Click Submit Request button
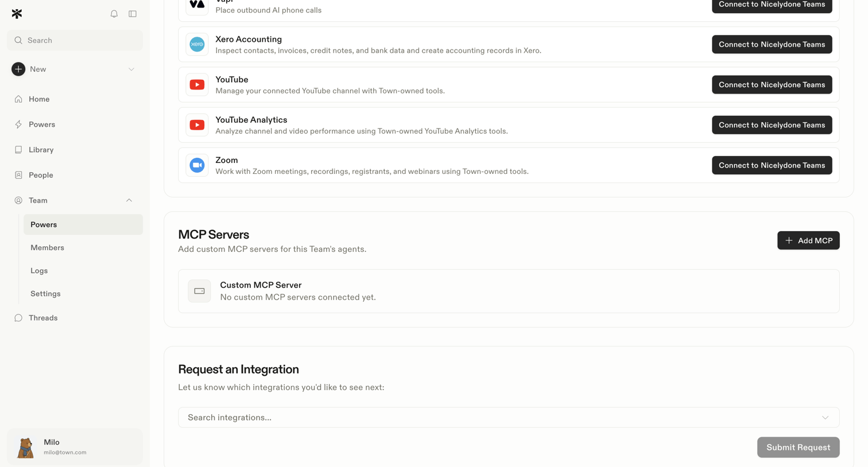Image resolution: width=868 pixels, height=467 pixels. tap(798, 447)
